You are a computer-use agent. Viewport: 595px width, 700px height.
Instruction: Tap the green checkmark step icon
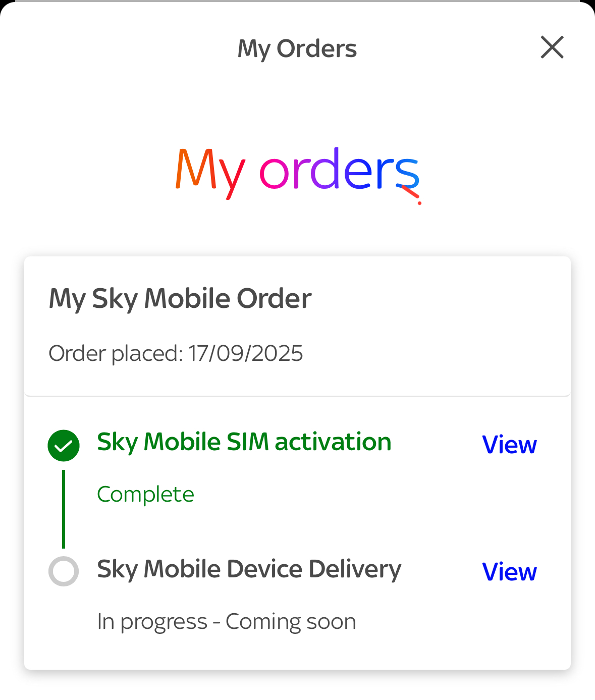64,445
